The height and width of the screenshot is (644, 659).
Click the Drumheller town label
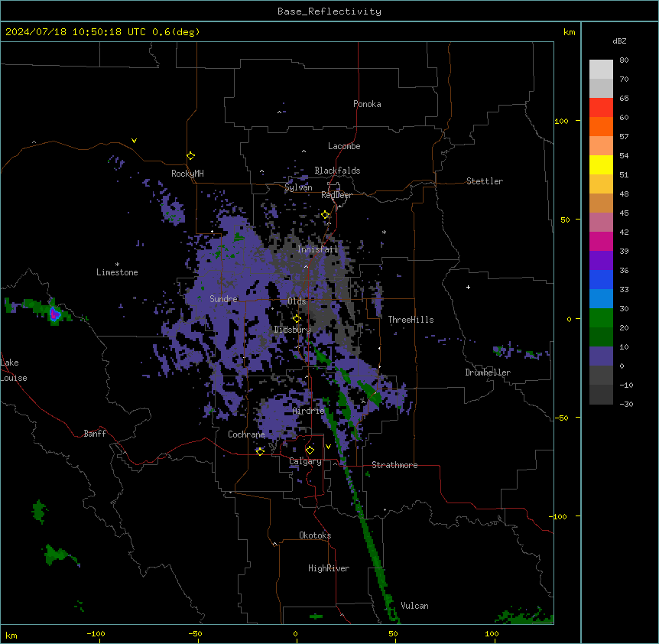(488, 372)
